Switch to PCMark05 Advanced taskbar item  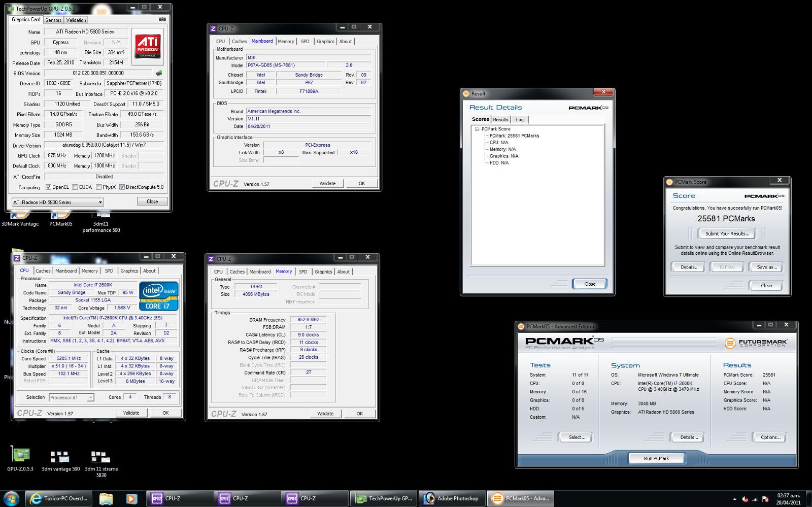(x=521, y=498)
